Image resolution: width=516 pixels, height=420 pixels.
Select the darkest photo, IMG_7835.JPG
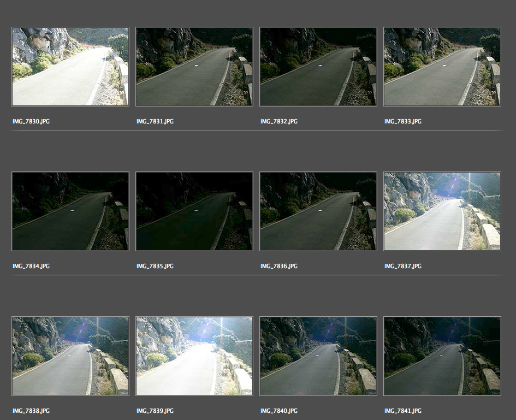(194, 211)
